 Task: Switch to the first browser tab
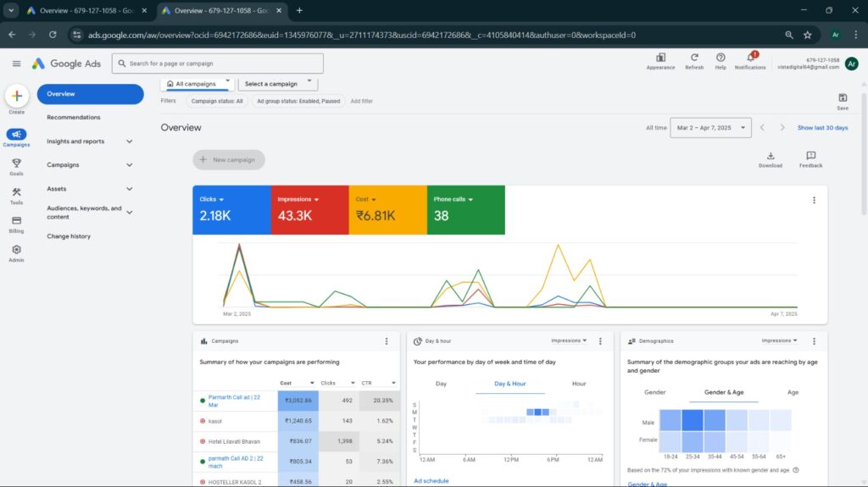86,10
